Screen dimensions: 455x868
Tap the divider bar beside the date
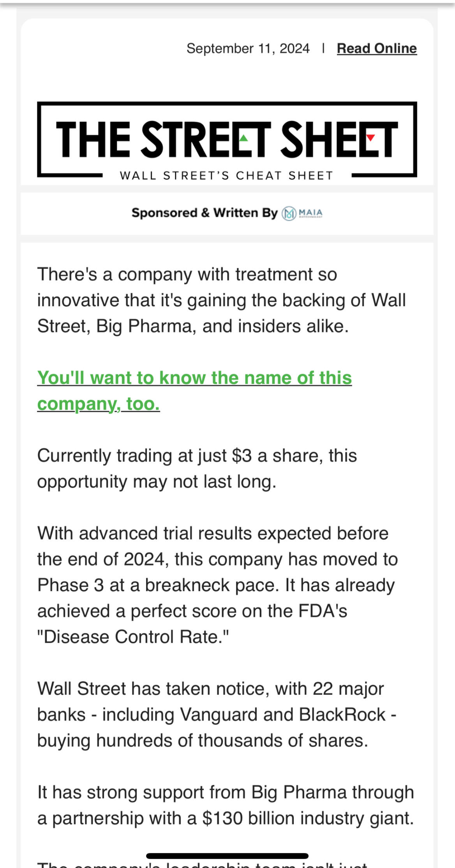click(323, 48)
